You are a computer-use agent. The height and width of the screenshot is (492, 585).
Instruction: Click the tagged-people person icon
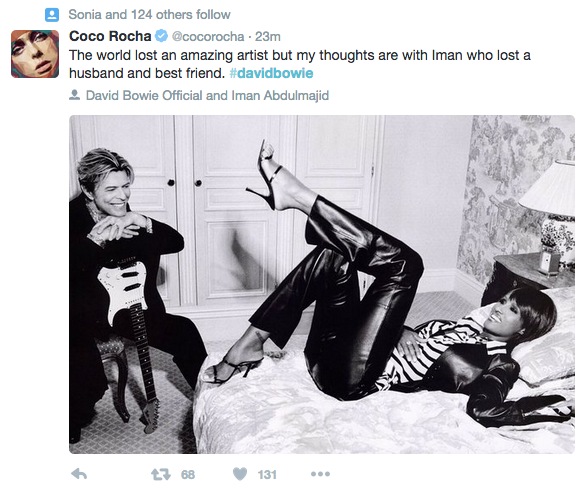tap(75, 95)
